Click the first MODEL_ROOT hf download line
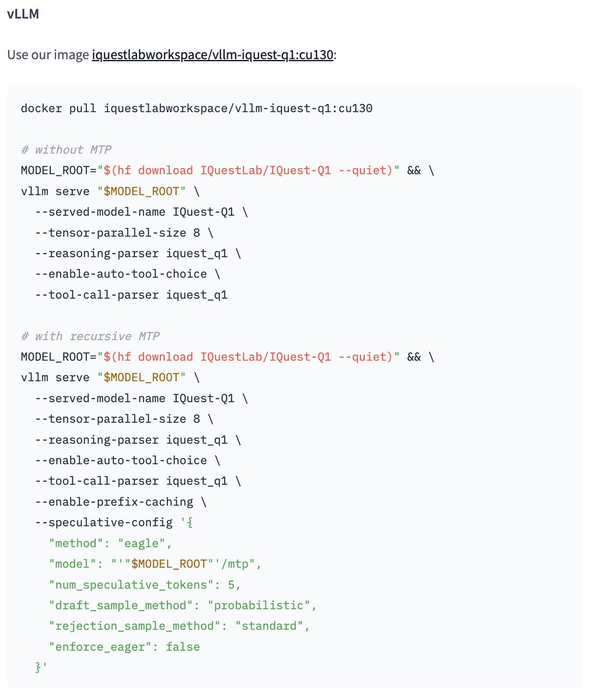Screen dimensions: 594x700 (228, 170)
